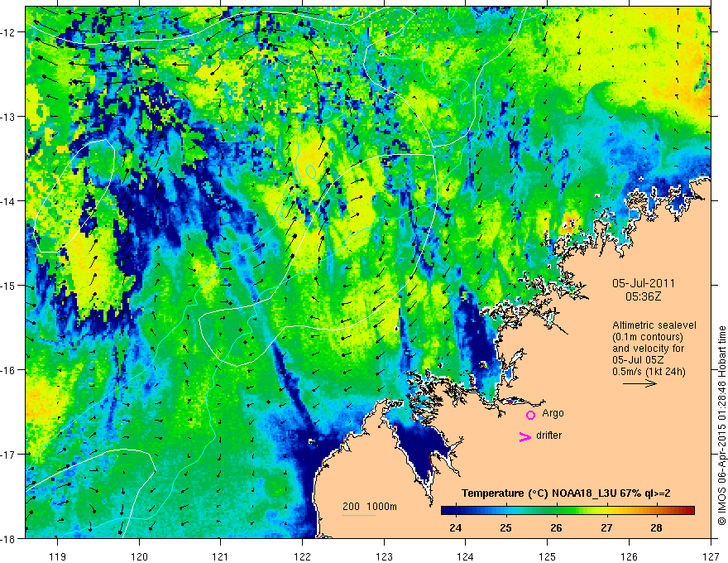Click the 'Temperature (°C) NOAA18_L3U 67% ql>=2' title
The image size is (728, 563).
(x=566, y=493)
